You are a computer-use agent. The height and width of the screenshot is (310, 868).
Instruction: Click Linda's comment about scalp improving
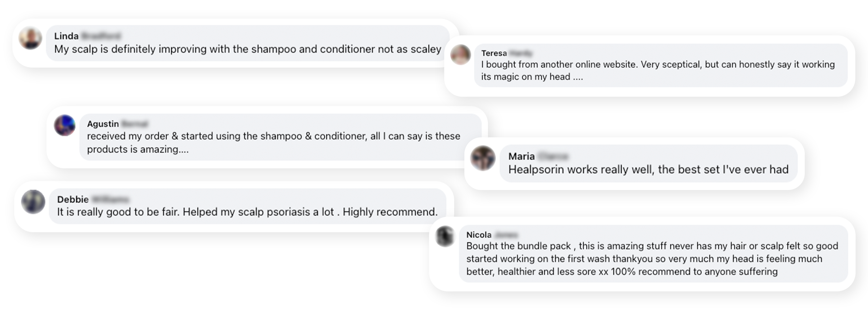point(247,49)
